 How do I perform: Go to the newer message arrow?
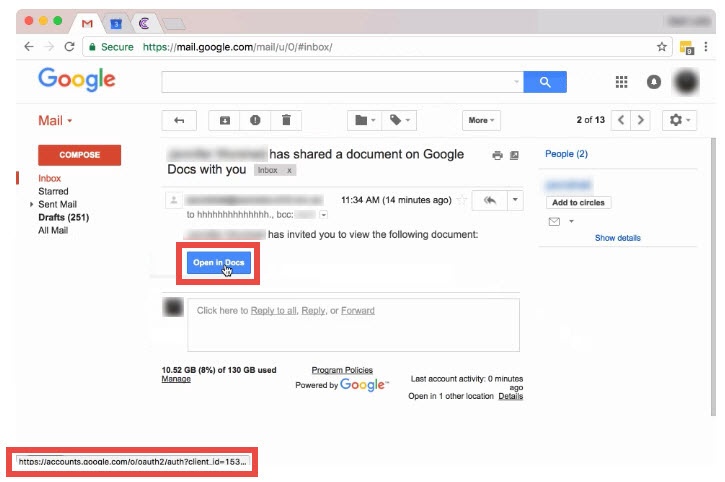coord(621,120)
